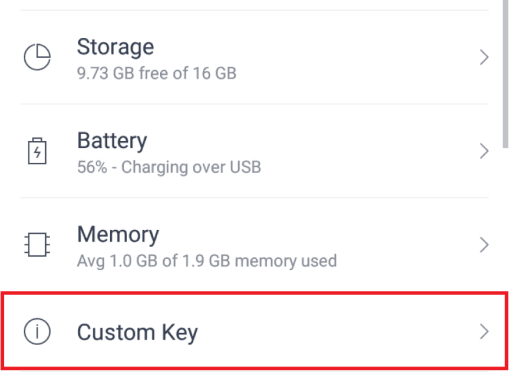The image size is (509, 382).
Task: Expand Custom Key using its chevron arrow
Action: tap(484, 332)
